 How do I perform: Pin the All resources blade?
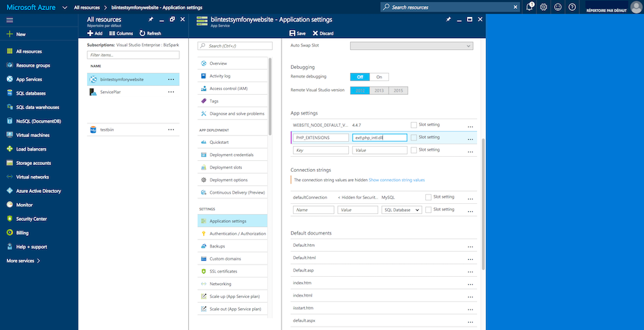(x=151, y=20)
